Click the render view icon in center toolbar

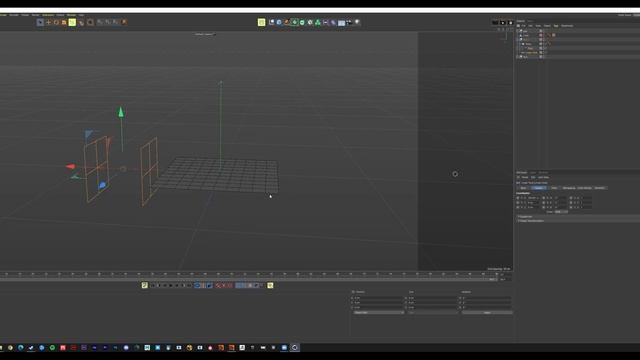tap(271, 22)
